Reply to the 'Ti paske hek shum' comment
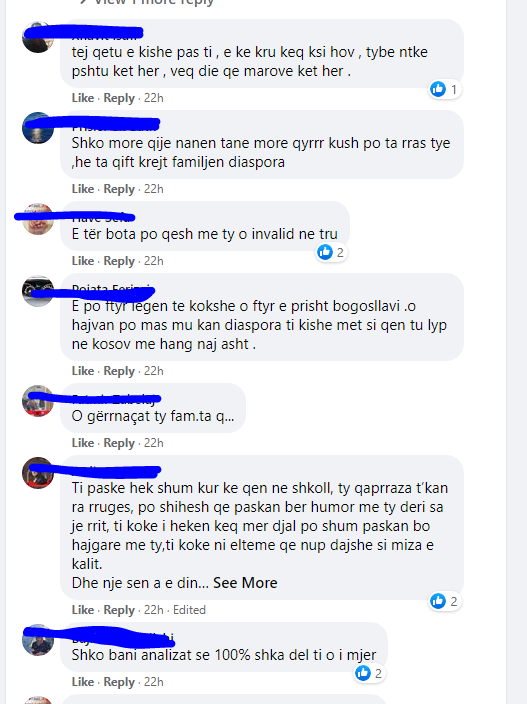The image size is (527, 704). (x=119, y=610)
